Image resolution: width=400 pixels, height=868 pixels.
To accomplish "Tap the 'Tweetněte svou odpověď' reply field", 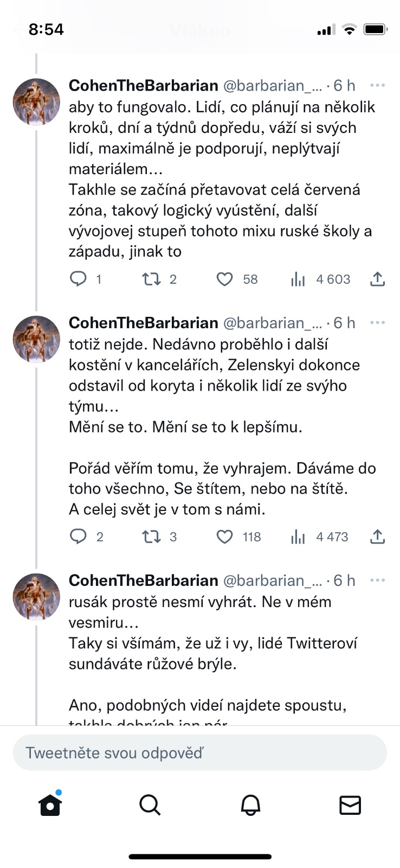I will [x=199, y=752].
